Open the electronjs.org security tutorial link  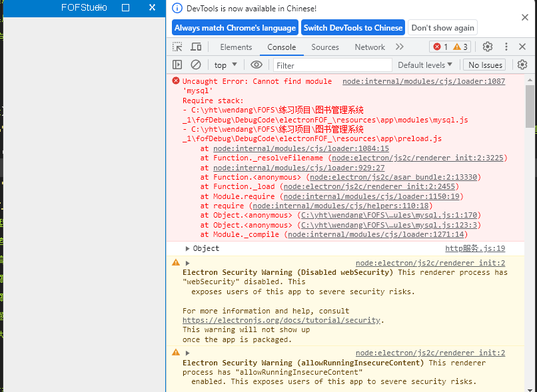point(281,320)
